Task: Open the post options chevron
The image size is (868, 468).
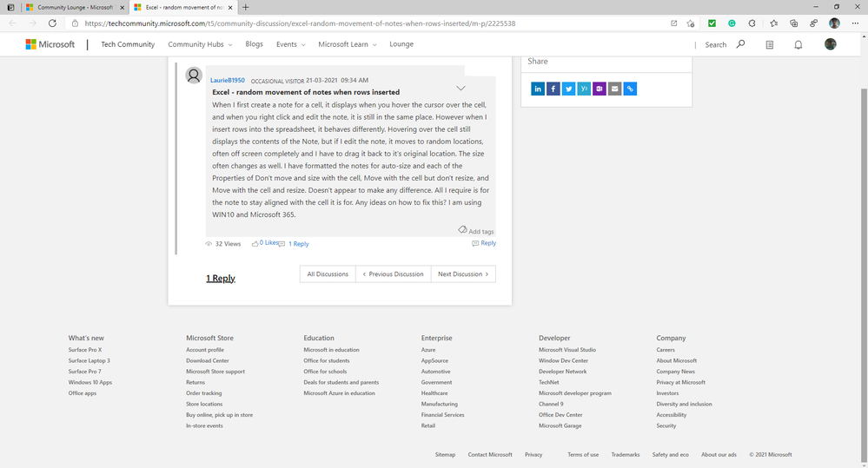Action: [x=461, y=88]
